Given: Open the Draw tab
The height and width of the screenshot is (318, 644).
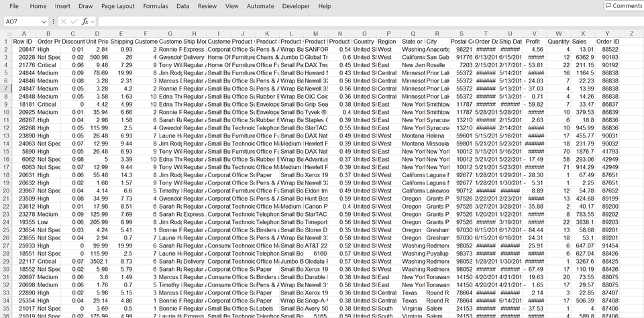Looking at the screenshot, I should (x=86, y=6).
